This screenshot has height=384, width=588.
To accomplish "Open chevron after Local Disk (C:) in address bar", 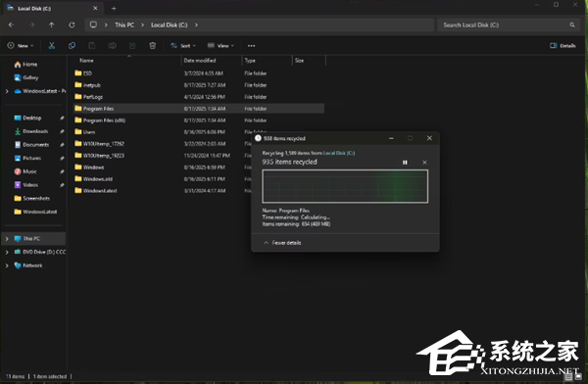I will 196,24.
